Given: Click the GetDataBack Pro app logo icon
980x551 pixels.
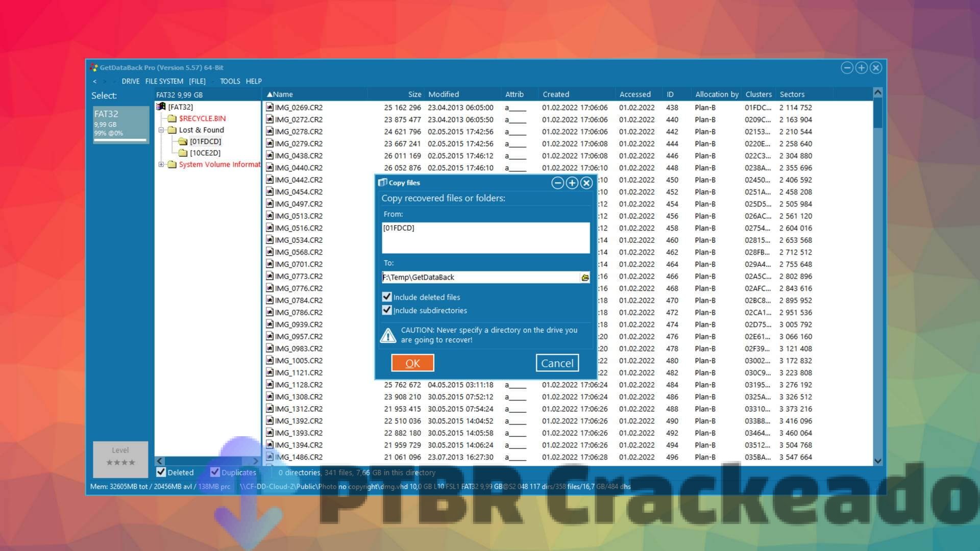Looking at the screenshot, I should click(x=94, y=67).
